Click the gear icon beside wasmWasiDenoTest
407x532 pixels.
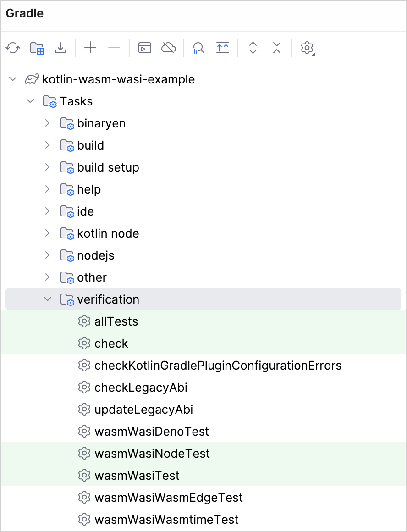(x=84, y=432)
